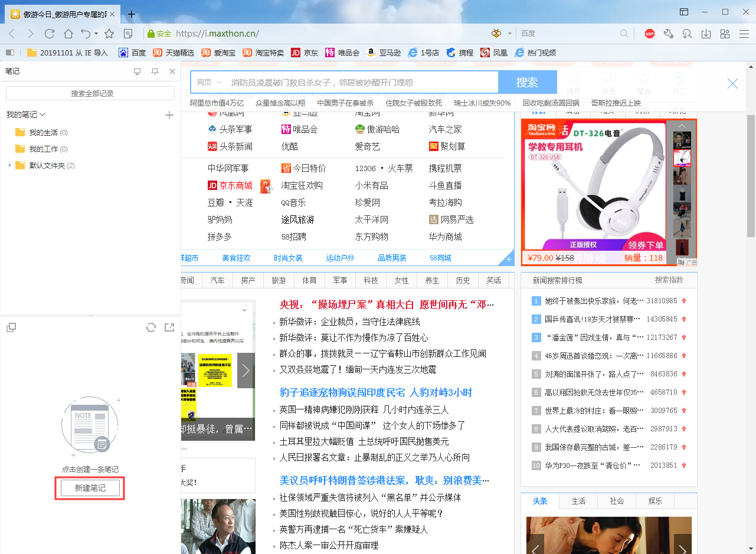Switch to the 科技 news tab

(x=371, y=280)
